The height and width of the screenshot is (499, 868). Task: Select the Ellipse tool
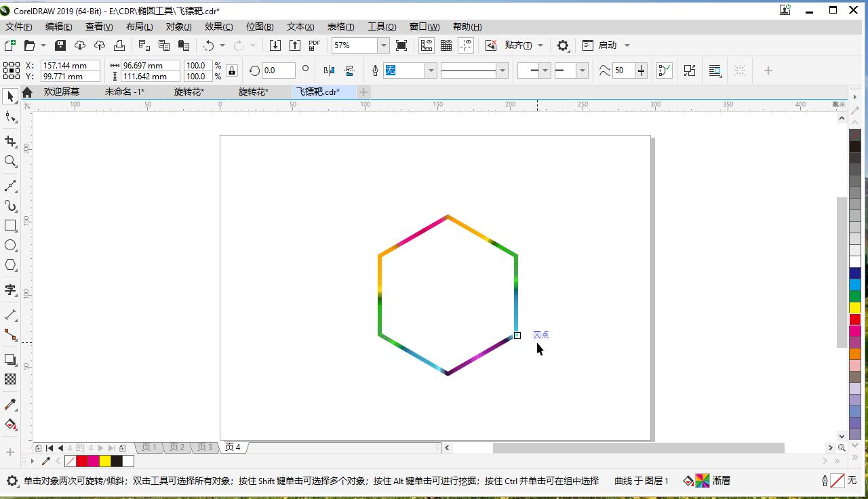[9, 245]
